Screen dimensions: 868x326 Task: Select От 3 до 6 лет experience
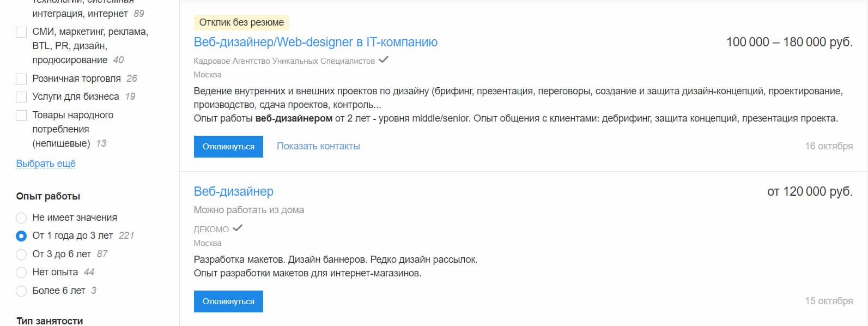pyautogui.click(x=22, y=253)
